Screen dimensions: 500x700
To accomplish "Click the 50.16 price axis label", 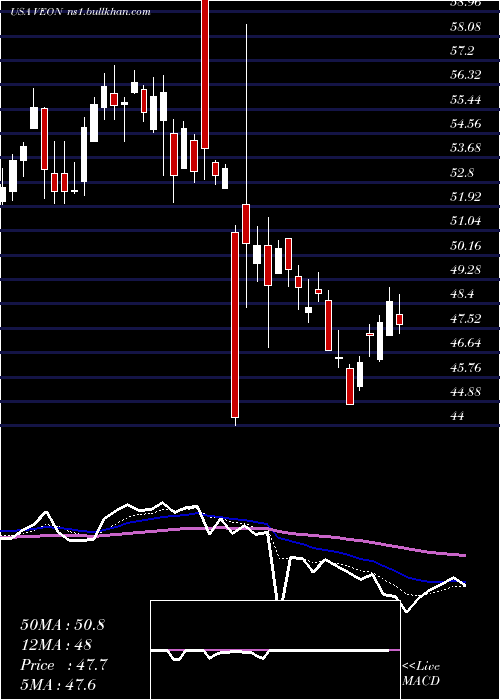I will (466, 245).
